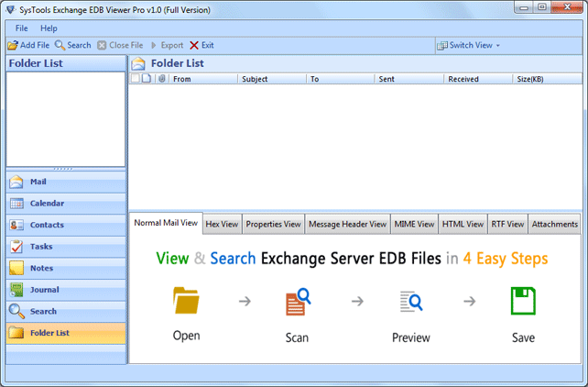Click the Search magnifier toolbar icon

(60, 45)
